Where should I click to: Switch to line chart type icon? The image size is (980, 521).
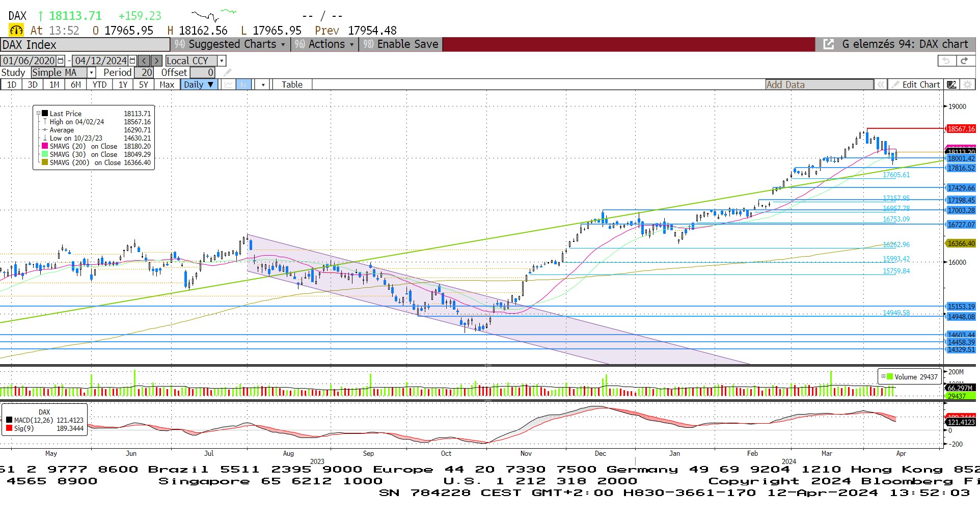229,85
